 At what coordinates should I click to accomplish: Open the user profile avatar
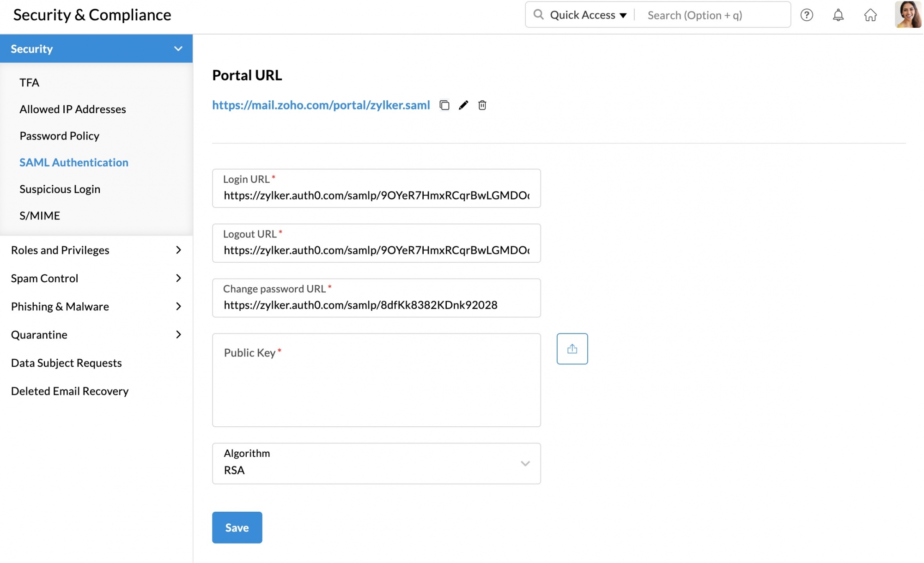pos(908,14)
